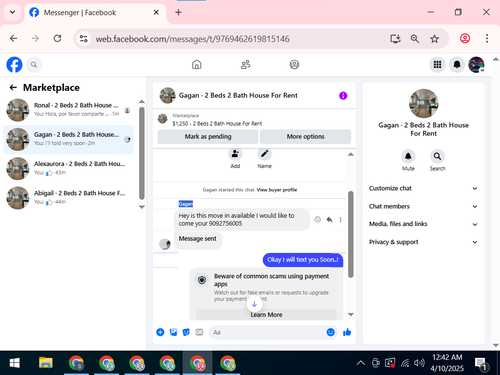The width and height of the screenshot is (500, 375).
Task: Open File Explorer from taskbar
Action: [x=46, y=363]
